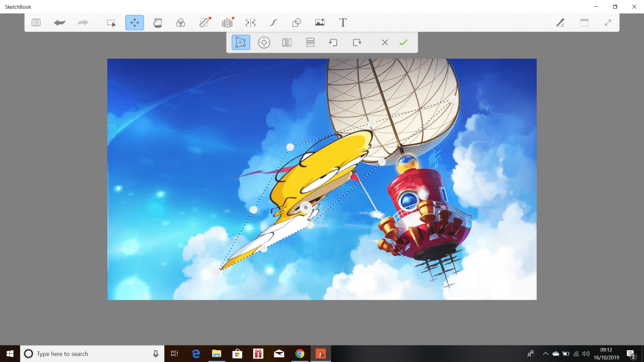The image size is (644, 362).
Task: Import an image into the canvas
Action: point(319,22)
